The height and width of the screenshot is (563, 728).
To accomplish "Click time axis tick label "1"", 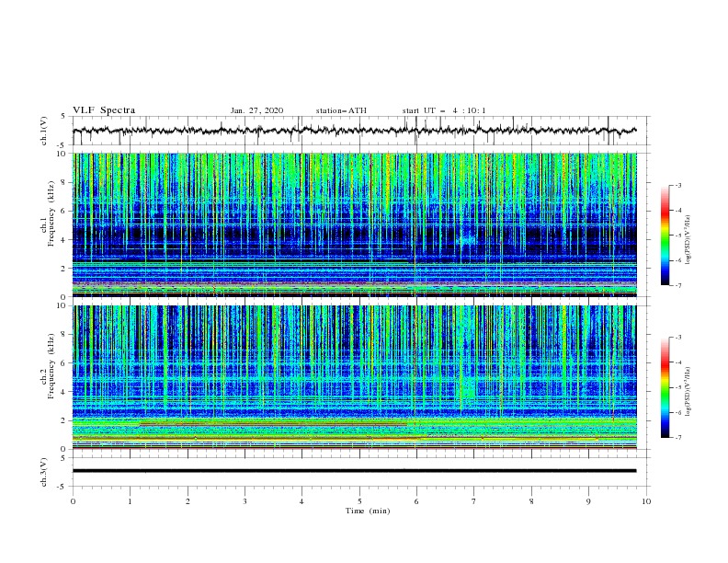I will (x=130, y=501).
